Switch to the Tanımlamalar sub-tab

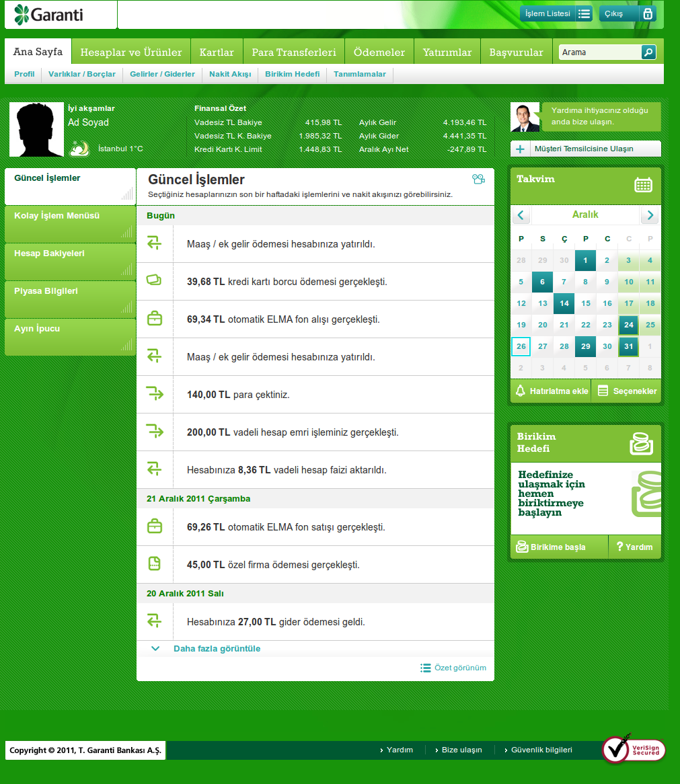point(360,74)
